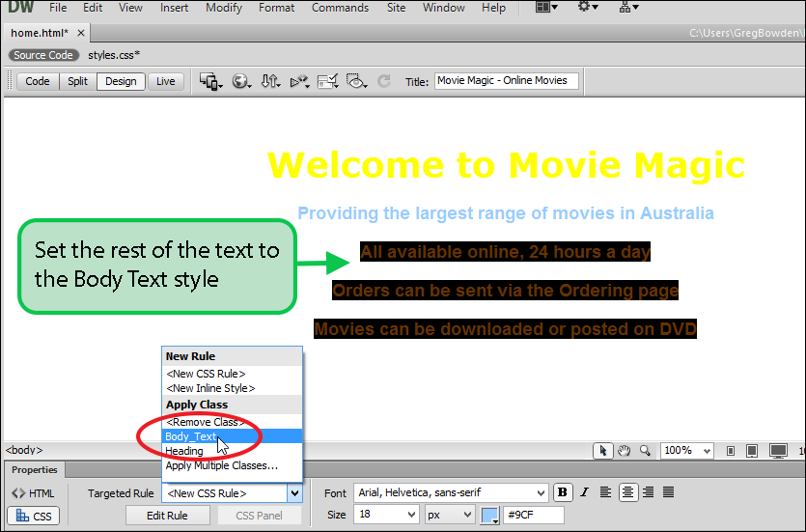Click the #9CF color value field
Image resolution: width=806 pixels, height=532 pixels.
coord(534,515)
